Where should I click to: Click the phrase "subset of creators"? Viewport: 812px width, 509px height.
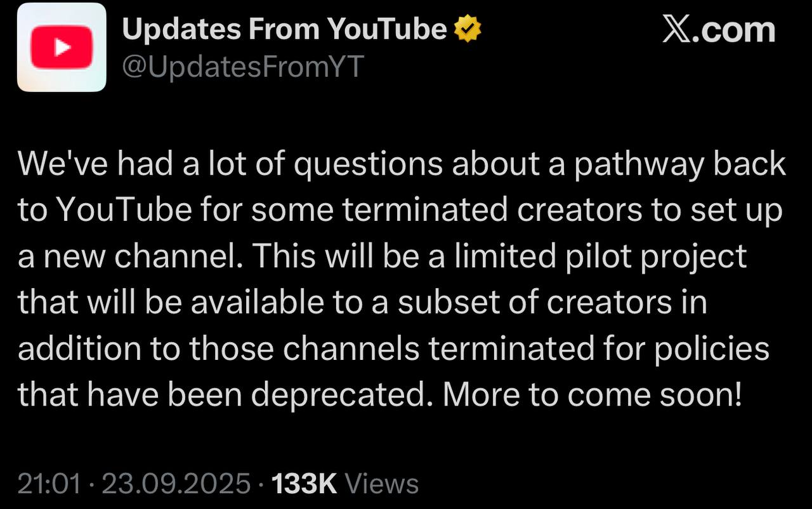534,302
